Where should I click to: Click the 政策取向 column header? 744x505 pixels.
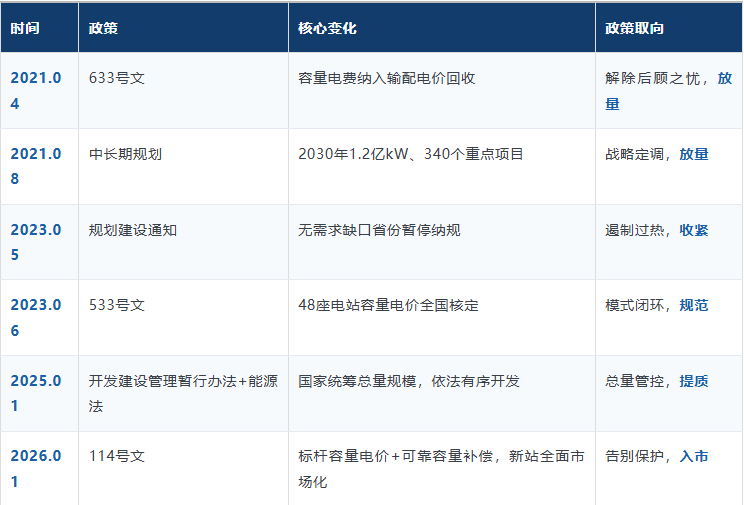point(669,28)
